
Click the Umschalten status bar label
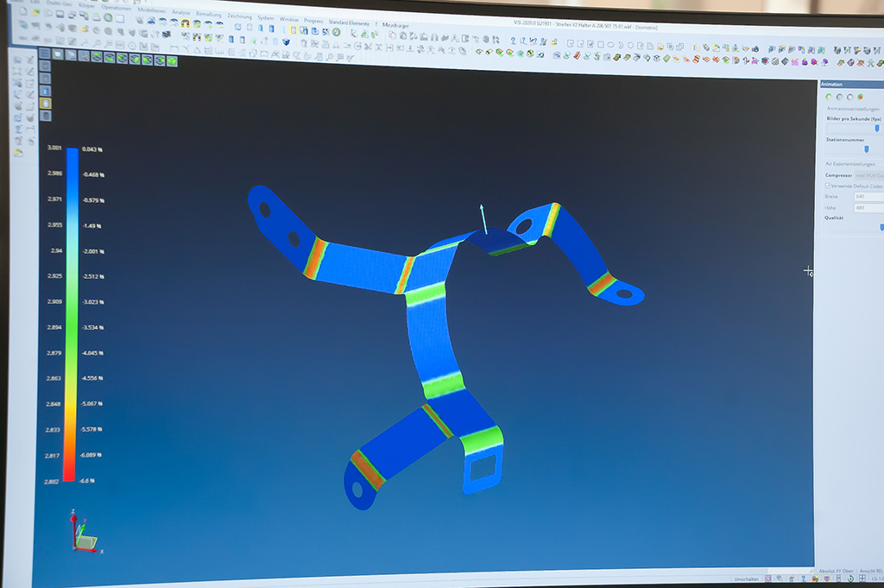tap(747, 579)
